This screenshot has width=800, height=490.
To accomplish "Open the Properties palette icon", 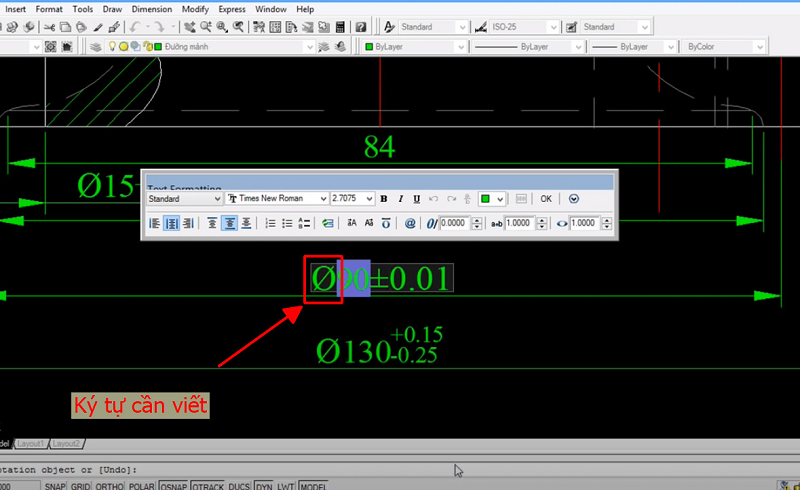I will point(259,27).
